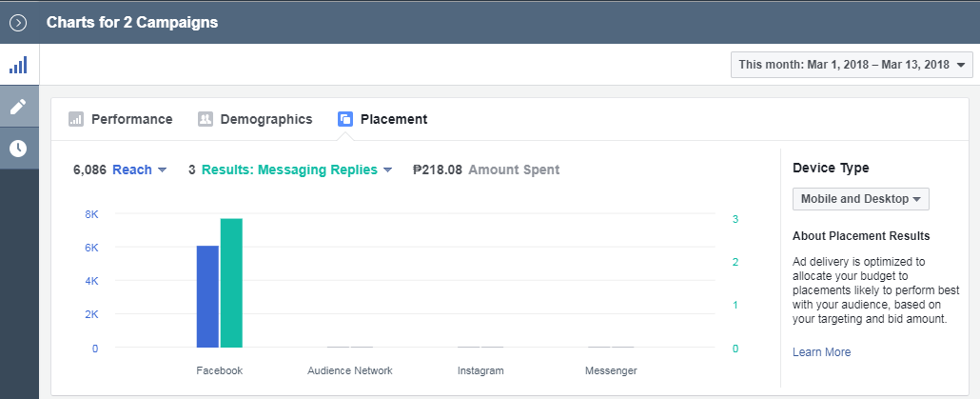Select the green Facebook results bar
The image size is (980, 399).
click(231, 283)
